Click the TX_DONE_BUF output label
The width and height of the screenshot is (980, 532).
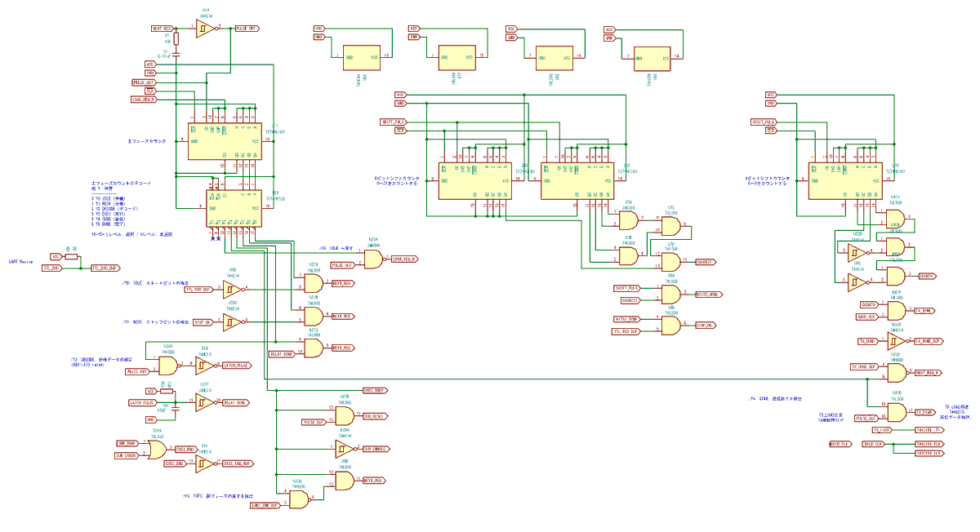[x=929, y=340]
